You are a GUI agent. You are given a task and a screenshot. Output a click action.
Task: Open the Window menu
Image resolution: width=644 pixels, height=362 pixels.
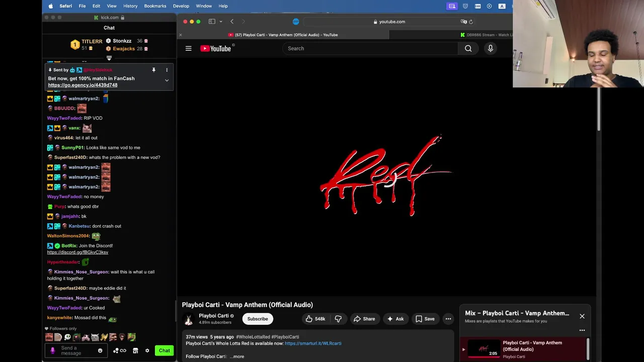coord(204,6)
